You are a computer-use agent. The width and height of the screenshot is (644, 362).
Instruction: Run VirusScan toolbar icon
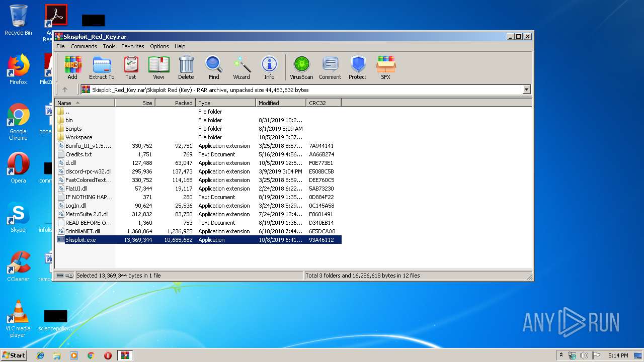(x=301, y=67)
